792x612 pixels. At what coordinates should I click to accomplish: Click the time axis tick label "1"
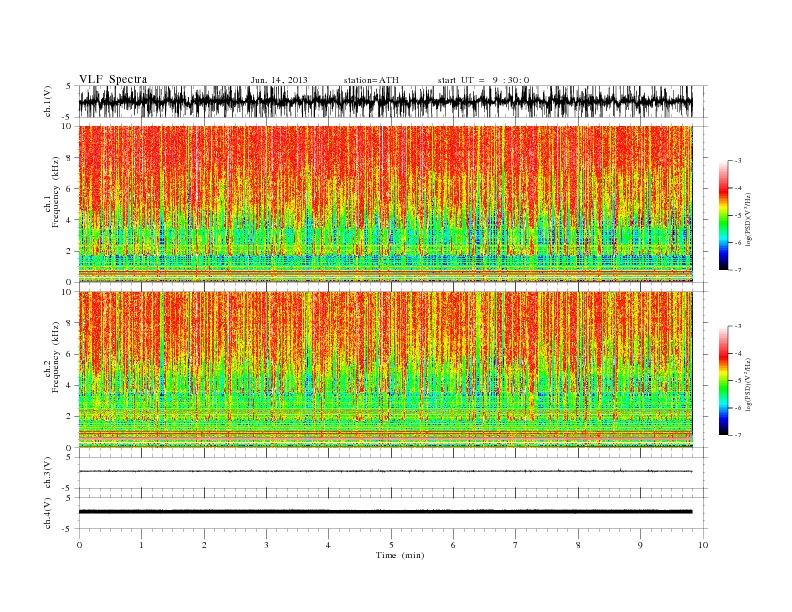click(x=141, y=545)
